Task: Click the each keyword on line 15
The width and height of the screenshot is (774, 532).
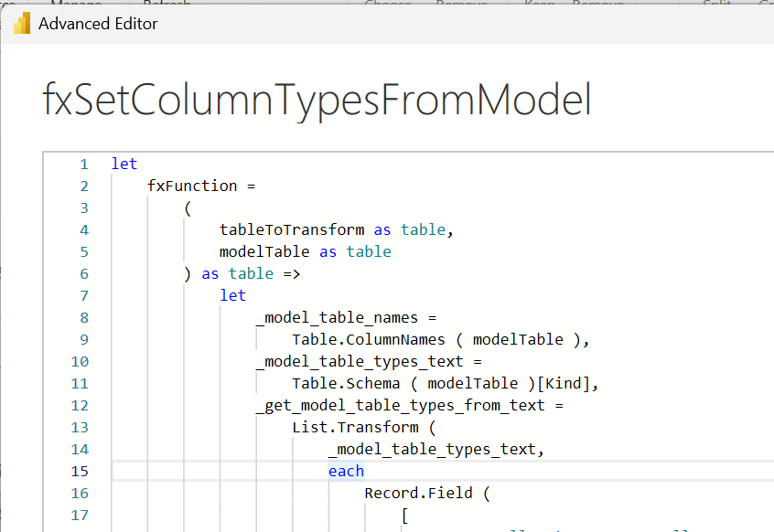Action: (346, 471)
